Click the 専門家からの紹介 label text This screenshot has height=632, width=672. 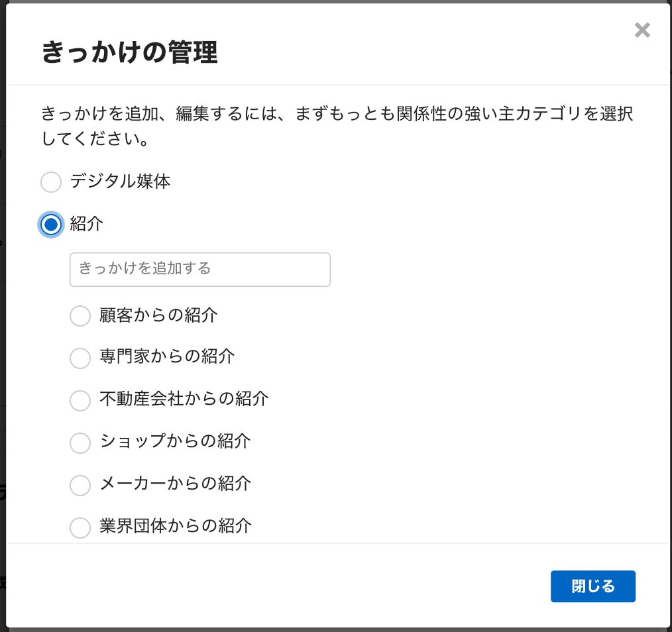pos(167,356)
